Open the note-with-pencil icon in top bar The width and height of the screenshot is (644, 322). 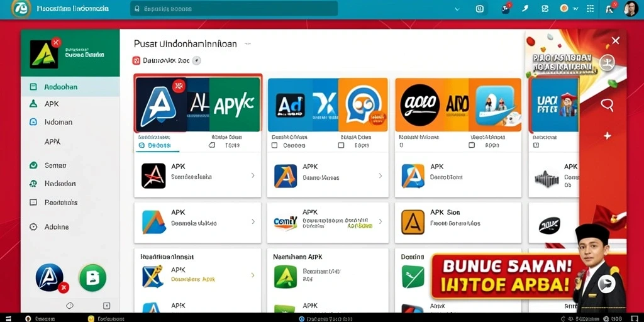coord(545,9)
